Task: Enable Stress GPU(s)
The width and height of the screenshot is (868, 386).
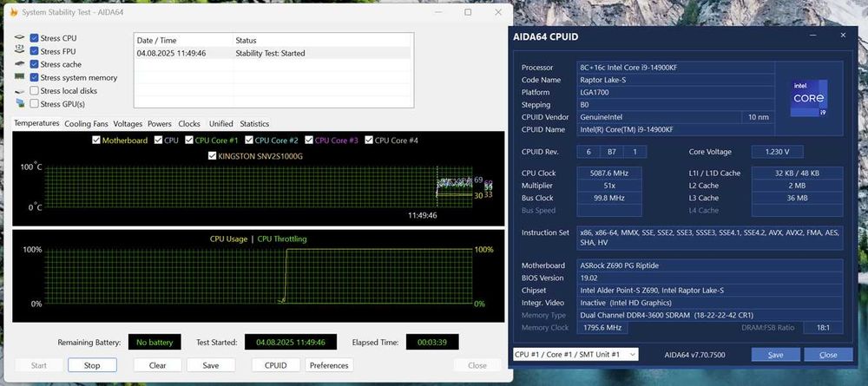Action: click(x=35, y=104)
